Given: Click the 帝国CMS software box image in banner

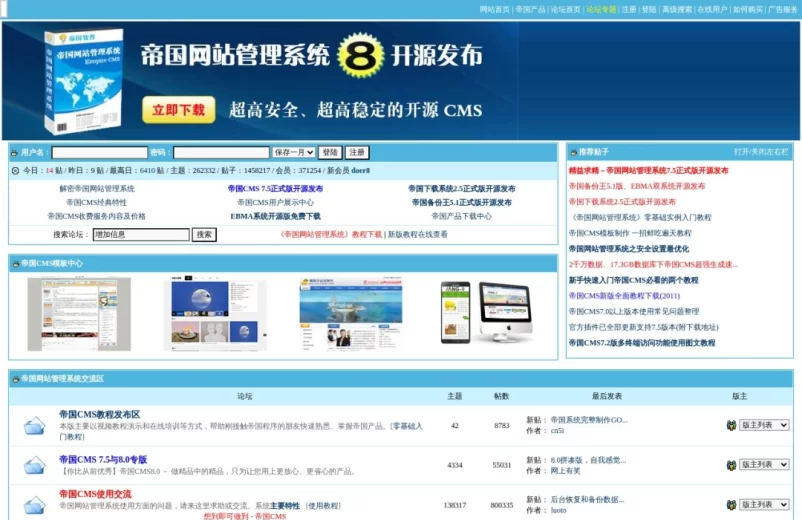Looking at the screenshot, I should [84, 81].
